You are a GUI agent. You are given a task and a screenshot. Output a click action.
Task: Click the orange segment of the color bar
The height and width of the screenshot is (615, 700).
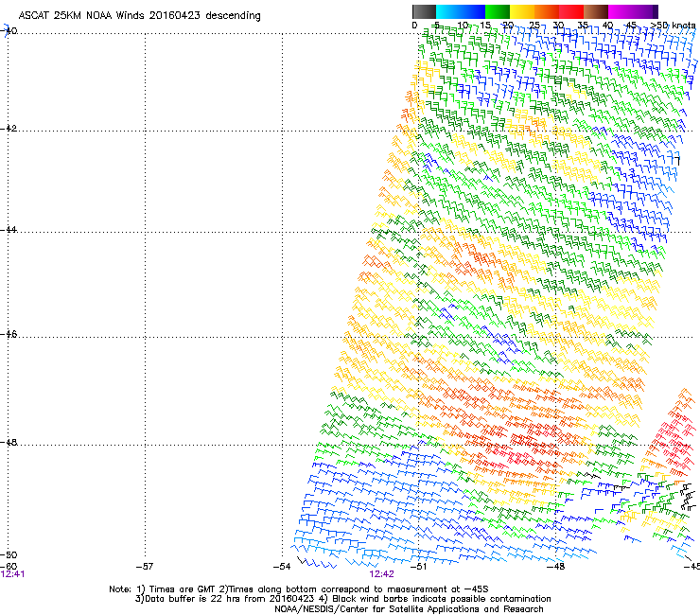pyautogui.click(x=547, y=11)
